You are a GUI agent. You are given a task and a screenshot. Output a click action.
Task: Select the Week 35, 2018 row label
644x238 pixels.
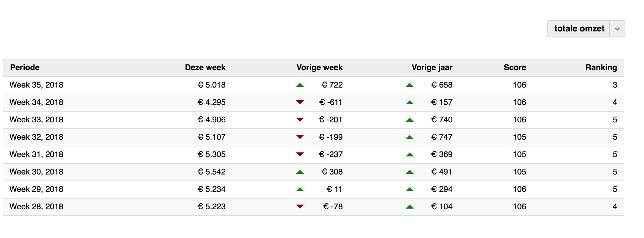click(x=36, y=85)
